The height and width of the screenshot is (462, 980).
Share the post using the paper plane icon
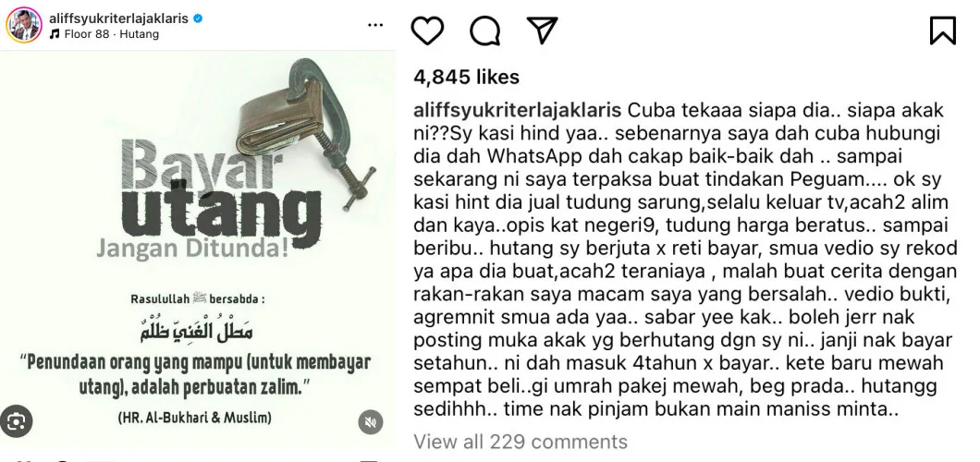tap(542, 30)
